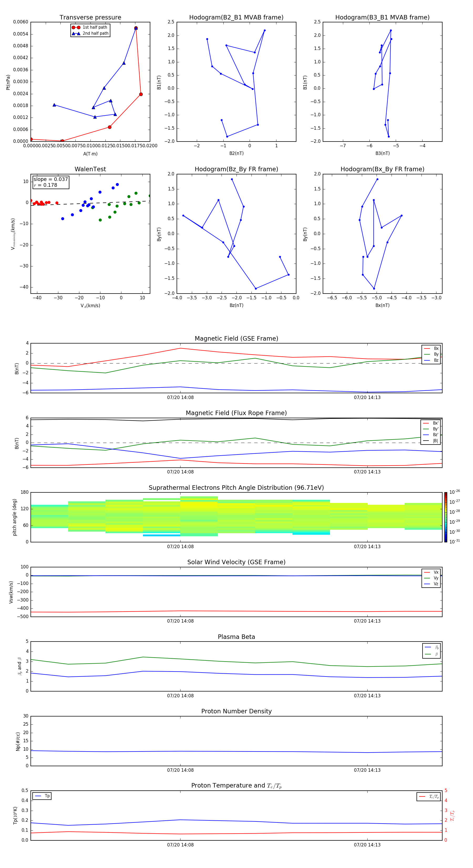The image size is (473, 868).
Task: Click '07/20 14:08' under Plasma Beta plot
Action: (x=181, y=696)
